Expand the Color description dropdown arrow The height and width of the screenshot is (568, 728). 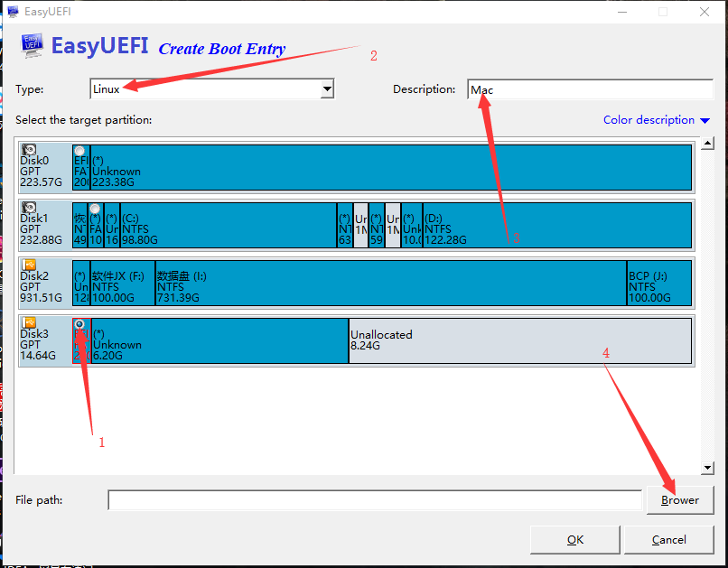click(705, 121)
